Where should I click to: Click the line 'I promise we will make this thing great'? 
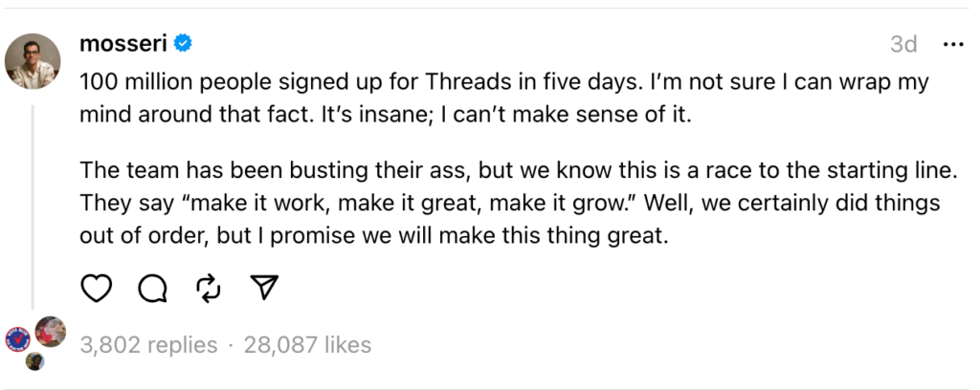coord(466,237)
